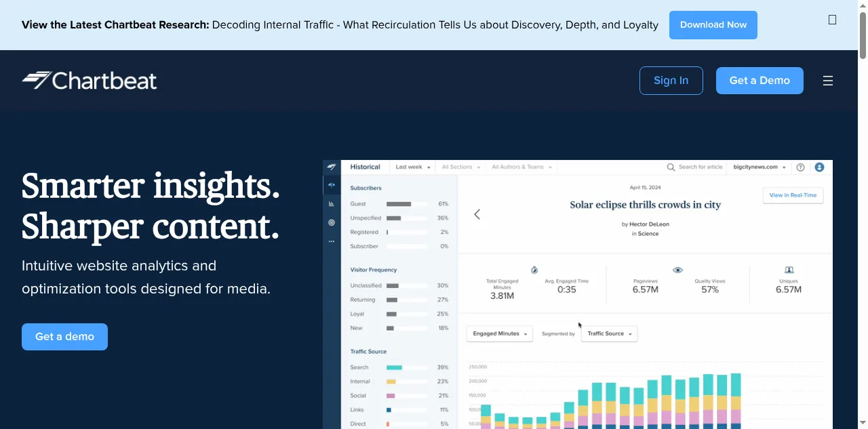868x429 pixels.
Task: Open the All Authors & Teams dropdown
Action: (521, 167)
